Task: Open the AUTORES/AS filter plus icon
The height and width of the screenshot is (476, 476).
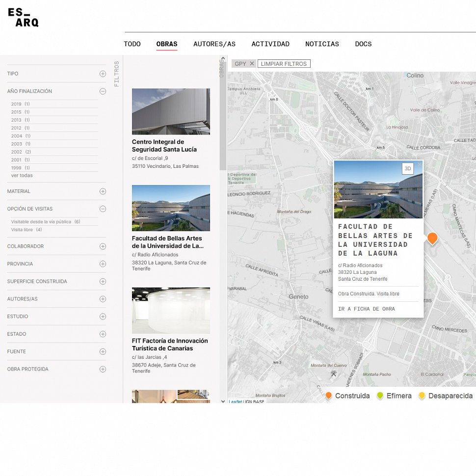Action: click(103, 299)
